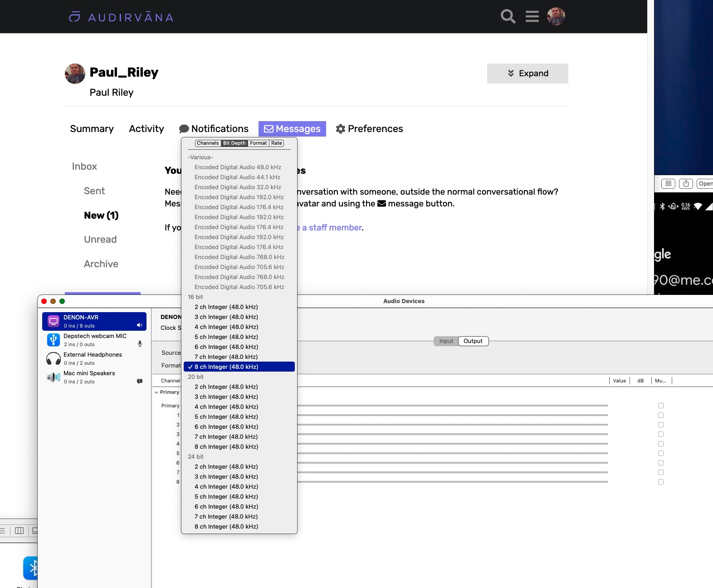Switch to Input in Audio Devices

click(446, 341)
